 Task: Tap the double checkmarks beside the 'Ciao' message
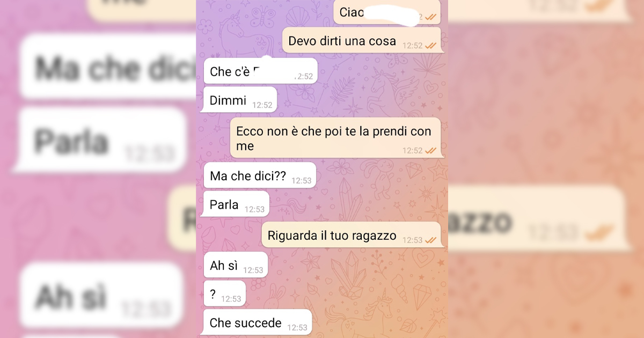pos(431,17)
